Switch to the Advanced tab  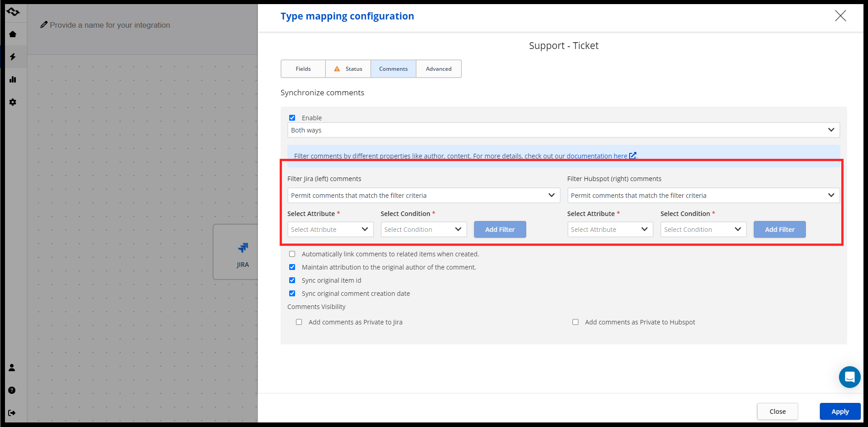pos(438,69)
